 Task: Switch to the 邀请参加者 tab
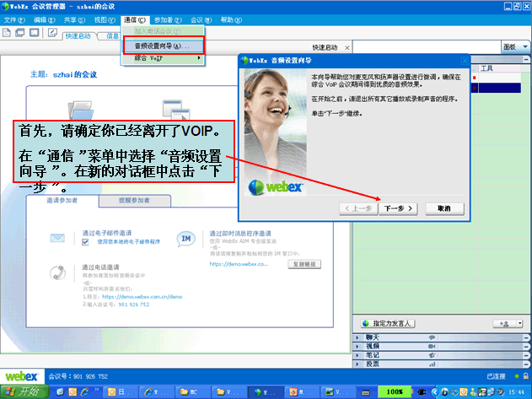coord(62,201)
